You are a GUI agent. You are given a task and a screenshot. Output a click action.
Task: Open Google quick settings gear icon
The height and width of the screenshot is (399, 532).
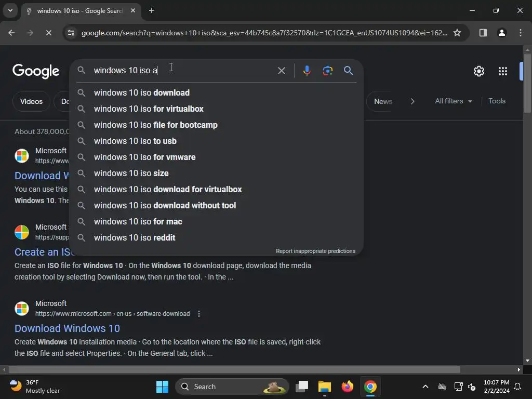pos(478,71)
